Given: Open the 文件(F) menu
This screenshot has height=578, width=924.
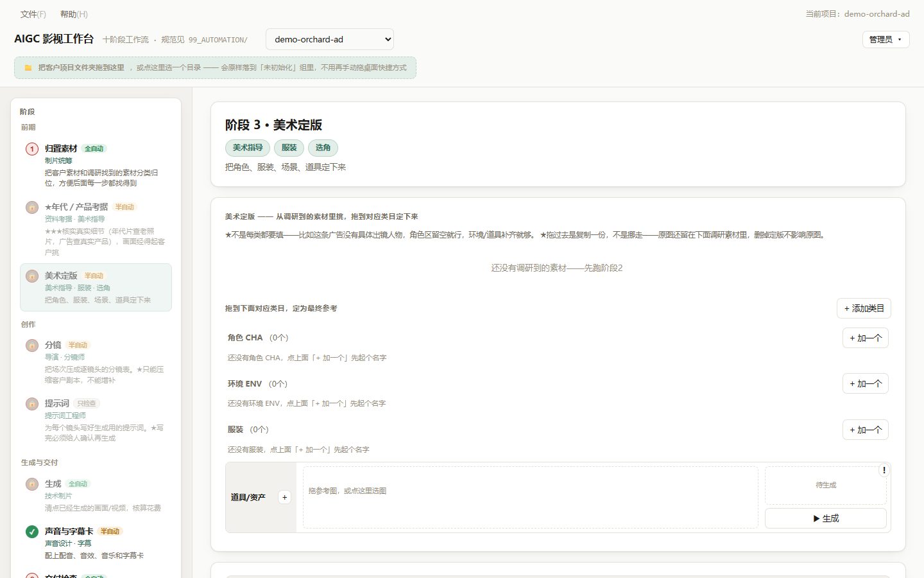Looking at the screenshot, I should (x=33, y=14).
